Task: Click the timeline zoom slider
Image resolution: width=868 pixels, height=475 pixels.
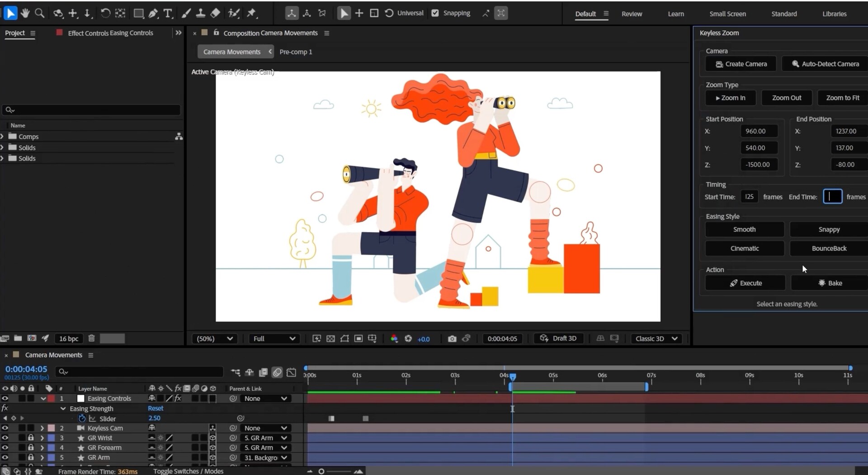Action: coord(321,471)
